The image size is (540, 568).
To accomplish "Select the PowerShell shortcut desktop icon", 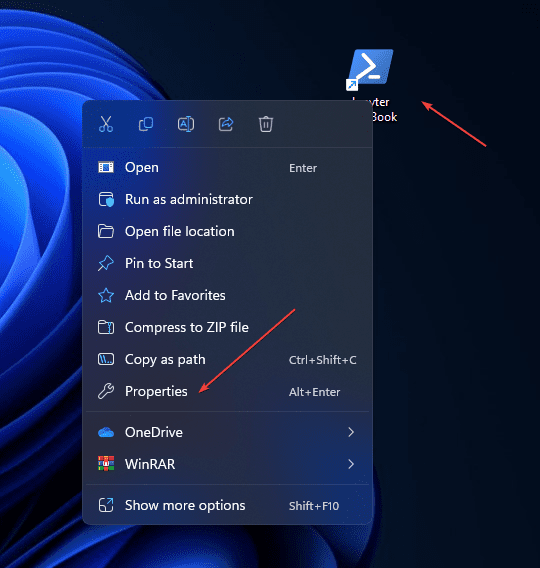I will [370, 70].
